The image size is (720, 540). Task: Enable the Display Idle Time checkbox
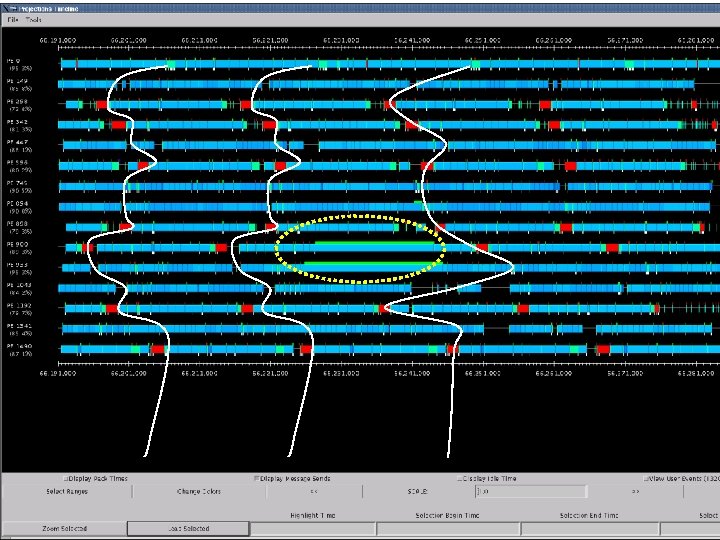[459, 478]
